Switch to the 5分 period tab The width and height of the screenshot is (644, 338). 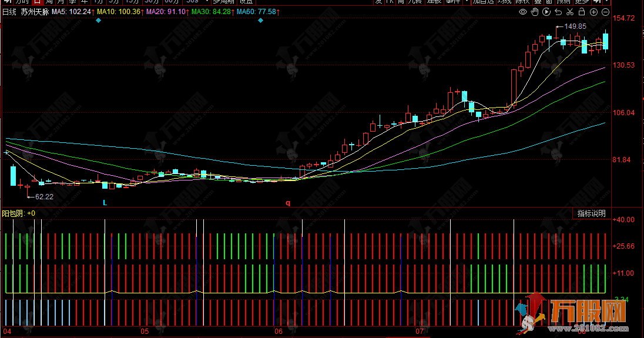click(113, 2)
